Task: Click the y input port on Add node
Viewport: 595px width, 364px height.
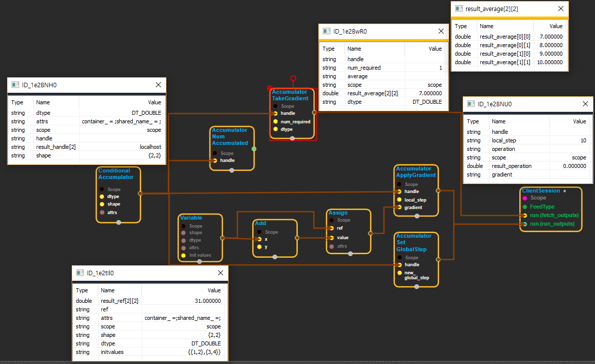Action: tap(259, 247)
